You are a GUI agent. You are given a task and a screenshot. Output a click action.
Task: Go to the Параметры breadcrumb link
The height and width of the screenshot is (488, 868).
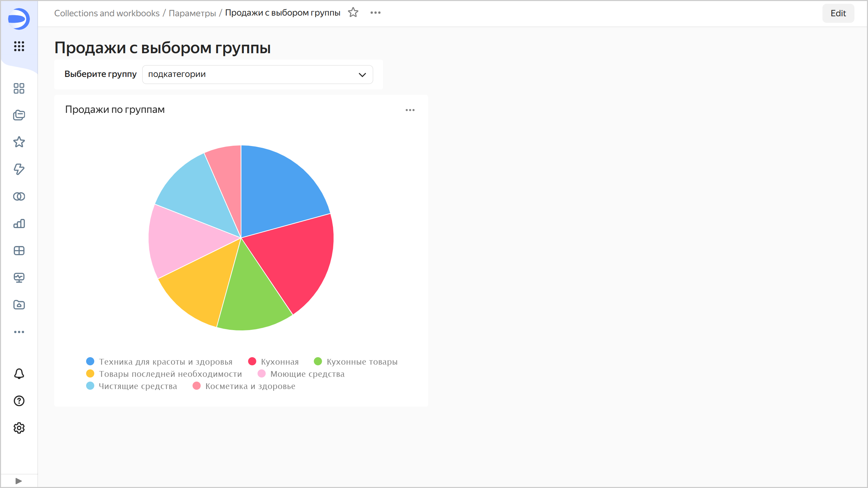[x=192, y=13]
